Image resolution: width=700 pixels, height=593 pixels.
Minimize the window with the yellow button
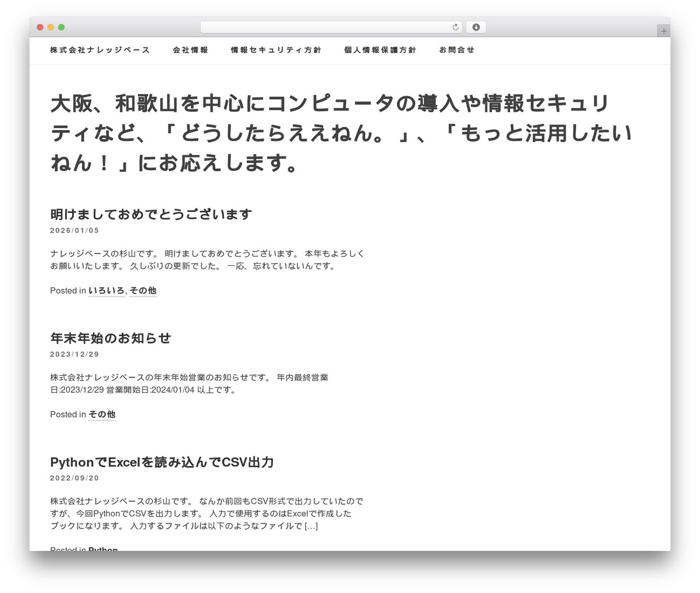pos(51,27)
